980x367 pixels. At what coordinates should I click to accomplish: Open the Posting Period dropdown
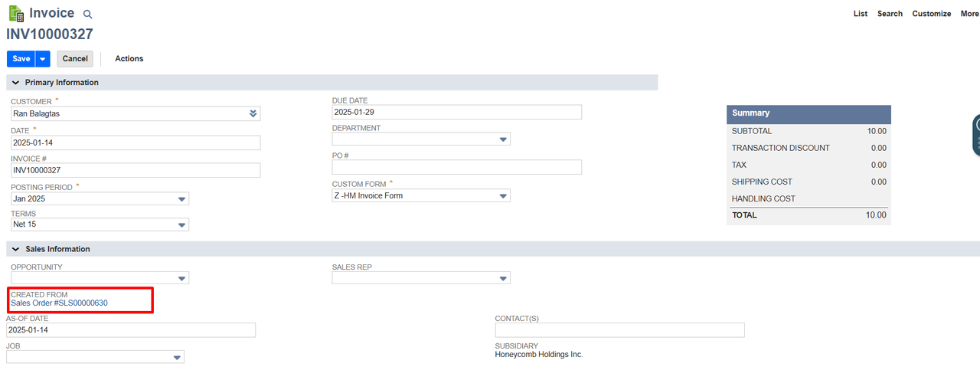[x=100, y=198]
